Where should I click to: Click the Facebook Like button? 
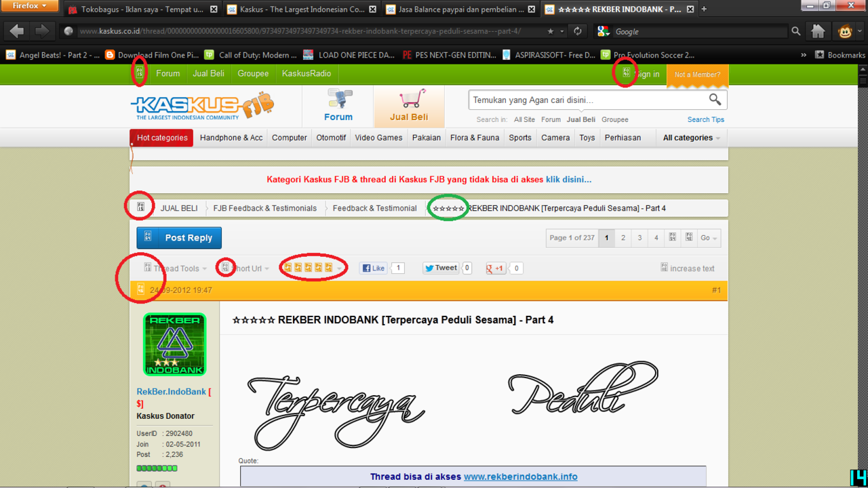(373, 268)
